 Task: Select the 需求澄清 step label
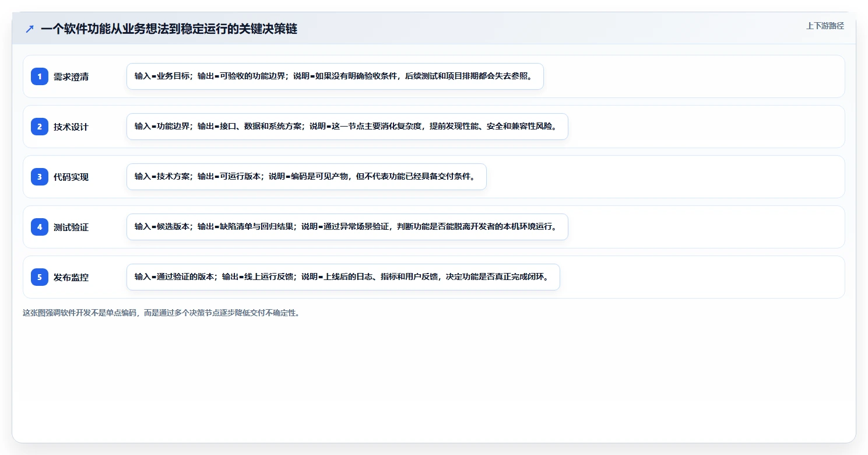pos(71,76)
